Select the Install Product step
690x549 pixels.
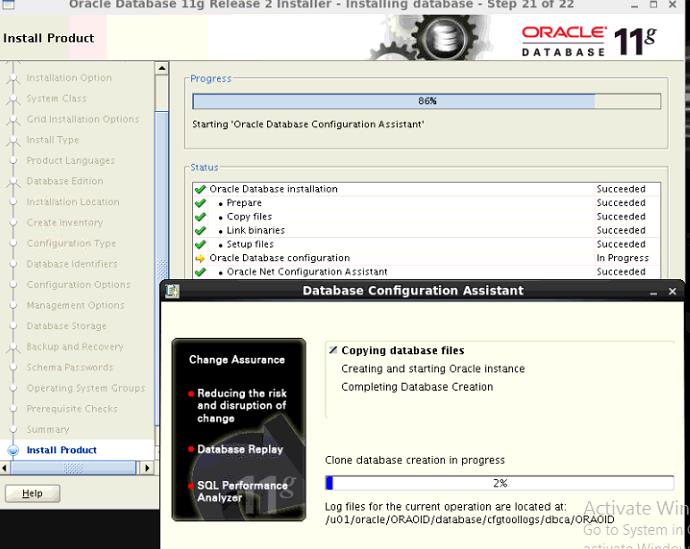point(61,450)
